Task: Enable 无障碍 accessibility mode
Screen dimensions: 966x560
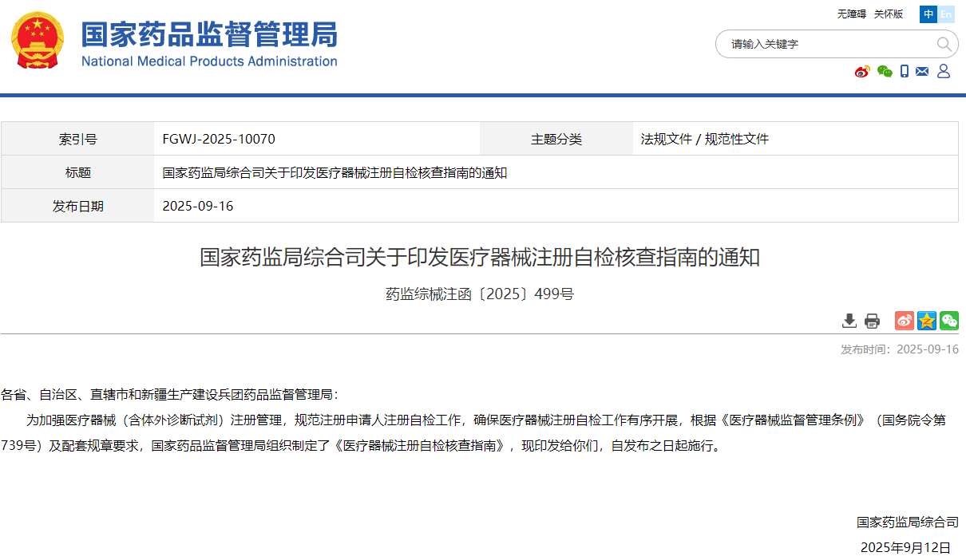Action: click(851, 14)
